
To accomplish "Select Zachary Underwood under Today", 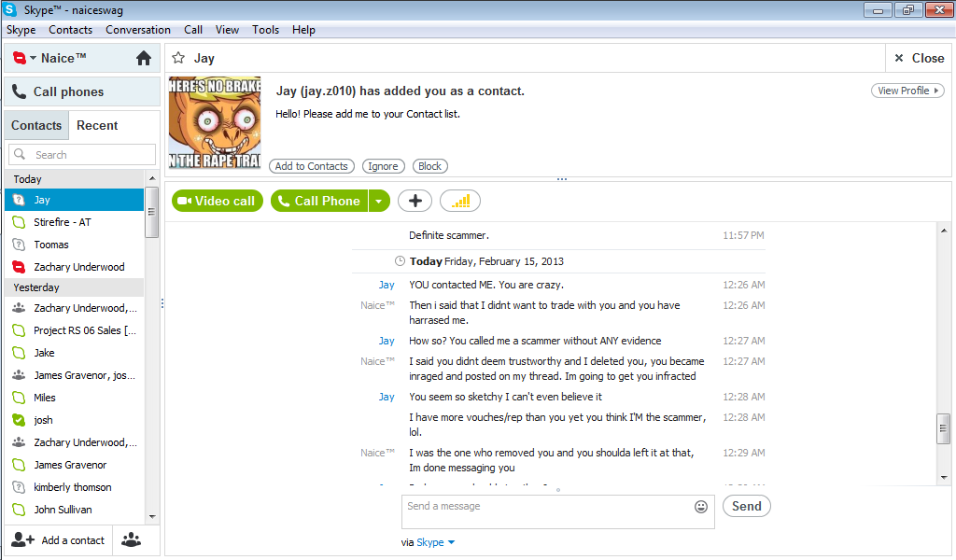I will [x=75, y=267].
